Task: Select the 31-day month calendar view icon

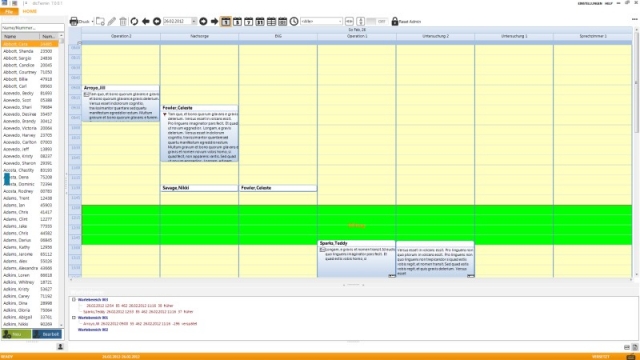Action: [260, 21]
